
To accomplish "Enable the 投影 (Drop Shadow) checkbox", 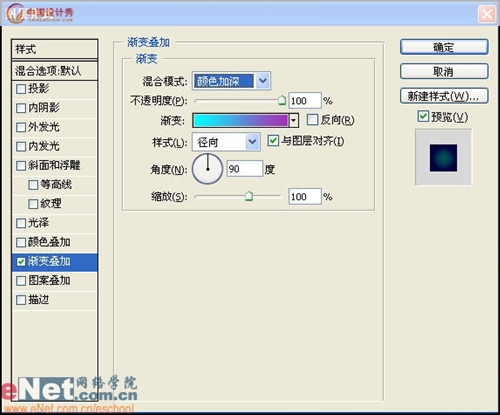I will 21,89.
